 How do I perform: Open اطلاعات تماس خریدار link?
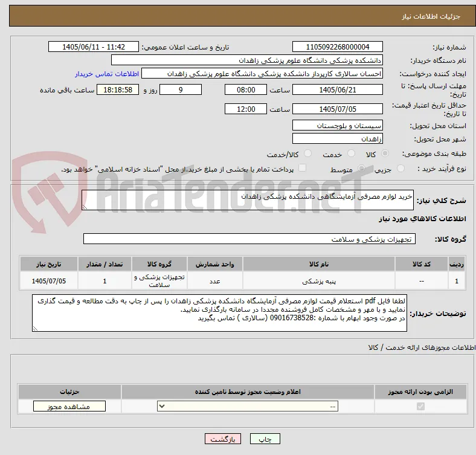point(107,74)
